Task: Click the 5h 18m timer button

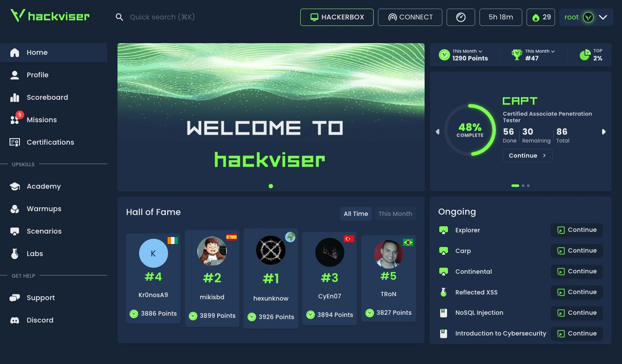Action: click(501, 17)
